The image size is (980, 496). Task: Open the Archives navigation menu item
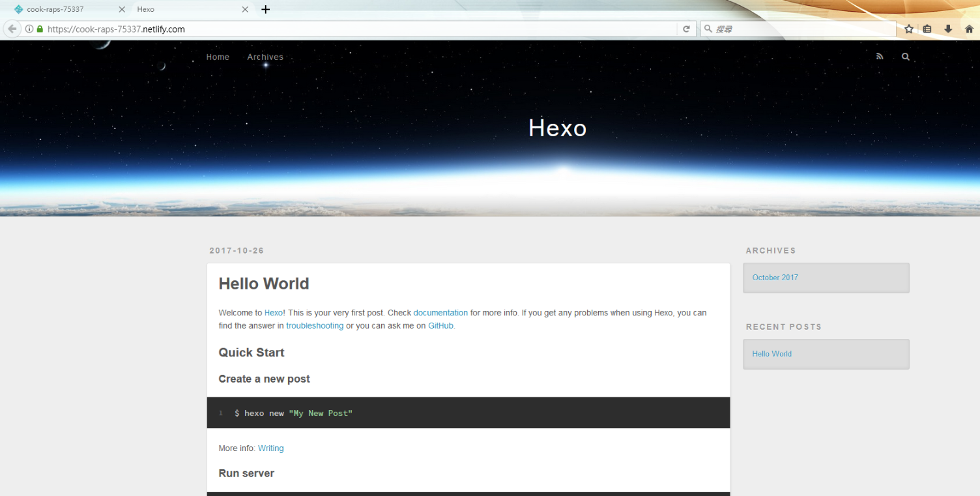pos(265,57)
